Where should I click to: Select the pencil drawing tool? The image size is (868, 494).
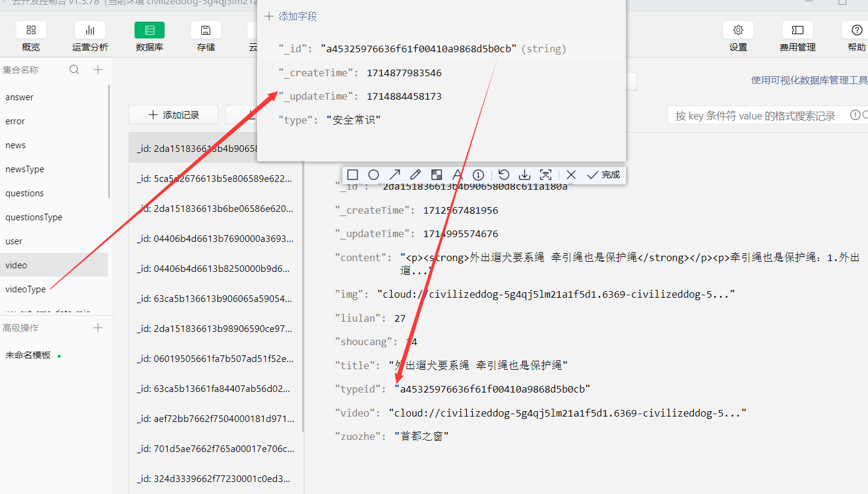click(x=416, y=174)
